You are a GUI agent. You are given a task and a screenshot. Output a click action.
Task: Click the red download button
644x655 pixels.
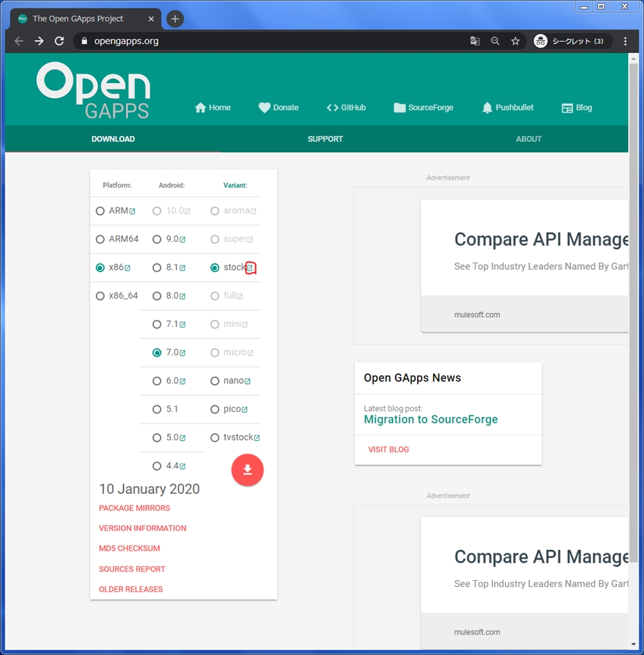(x=247, y=470)
